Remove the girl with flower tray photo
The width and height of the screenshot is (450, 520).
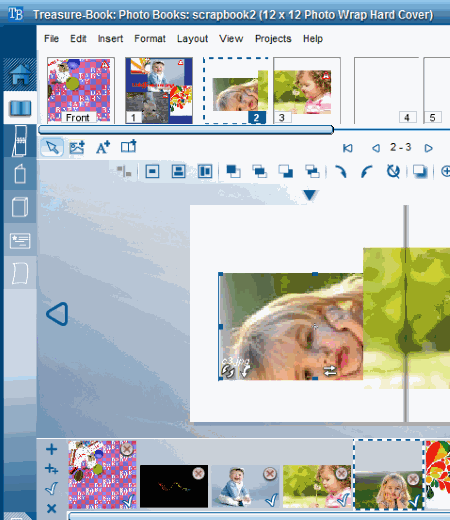pos(341,473)
